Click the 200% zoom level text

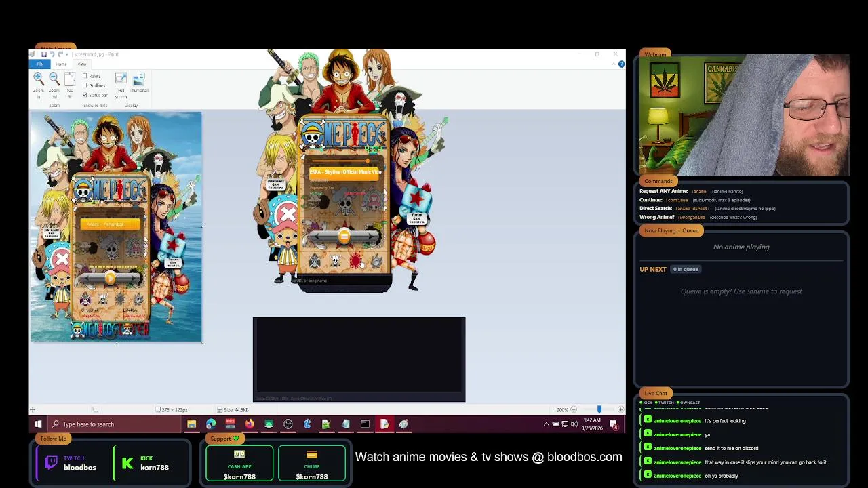click(x=562, y=409)
